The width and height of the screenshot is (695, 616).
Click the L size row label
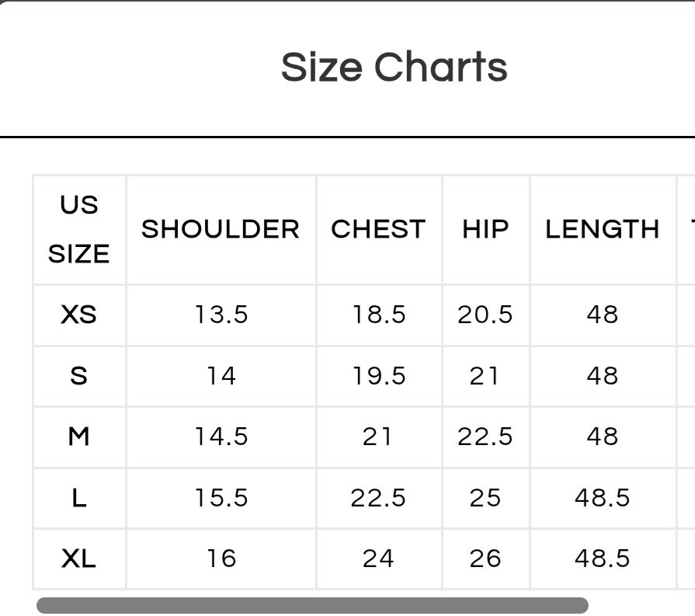coord(79,498)
